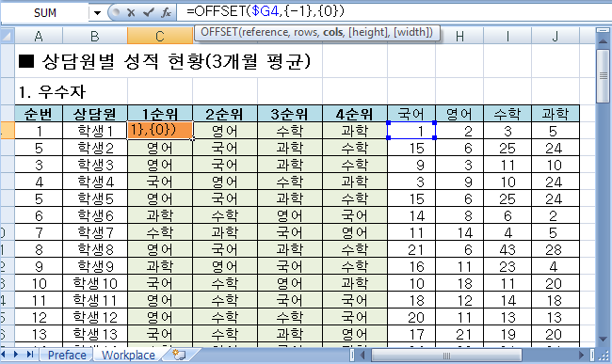Click the row 4 header
612x364 pixels.
pyautogui.click(x=8, y=131)
